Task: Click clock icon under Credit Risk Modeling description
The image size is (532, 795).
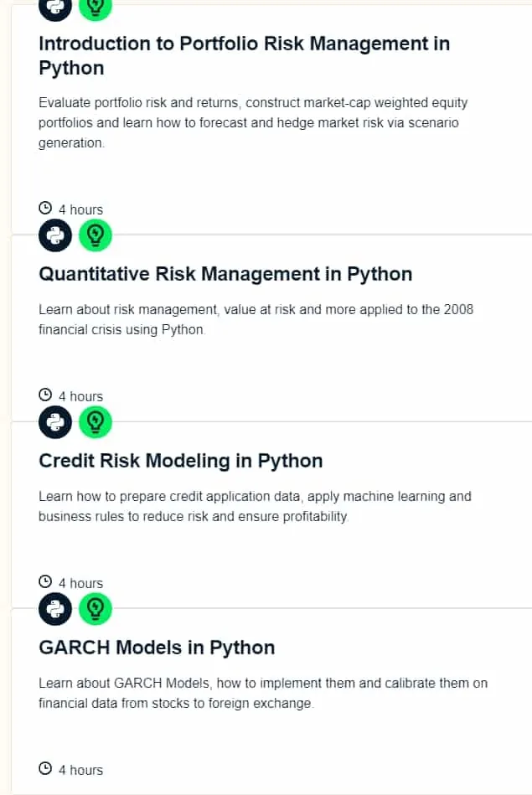Action: pyautogui.click(x=45, y=581)
